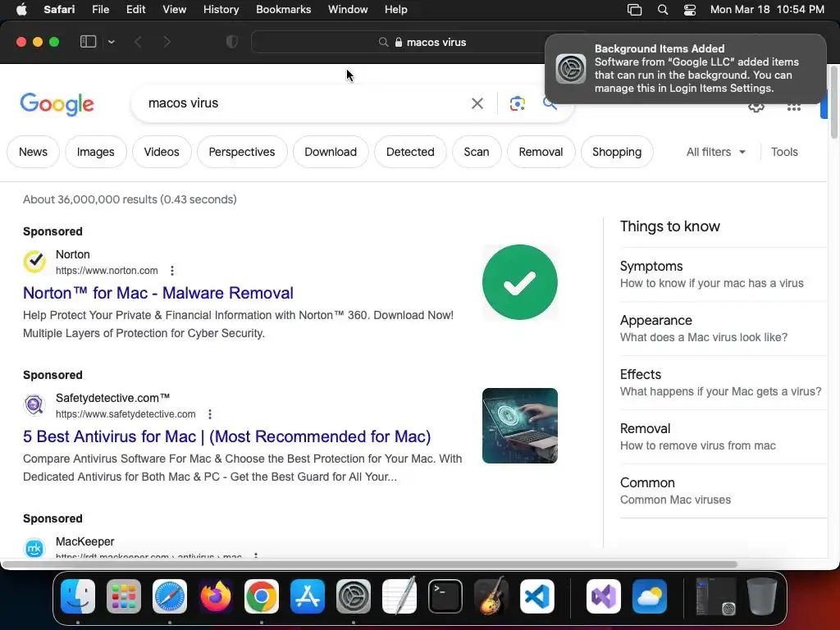Open System Settings from the Dock

coord(354,596)
